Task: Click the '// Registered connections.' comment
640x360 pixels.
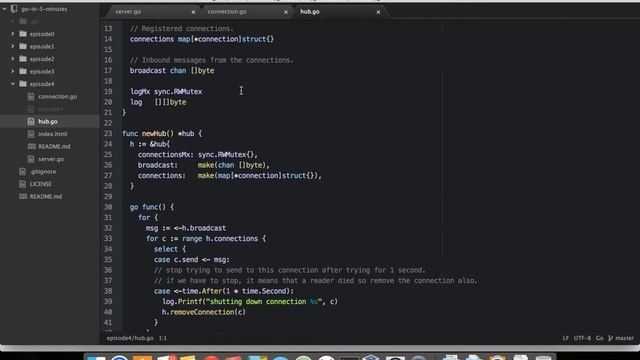Action: [x=182, y=29]
